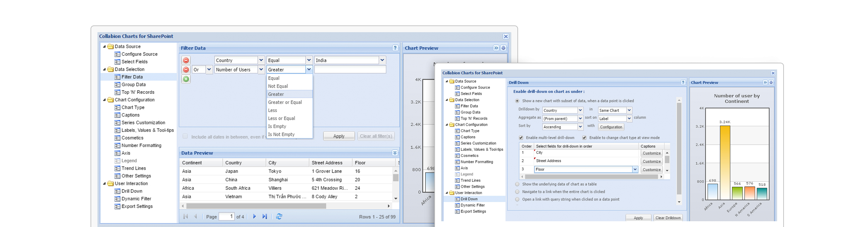Choose 'Less or Equal' from operator list

point(289,119)
